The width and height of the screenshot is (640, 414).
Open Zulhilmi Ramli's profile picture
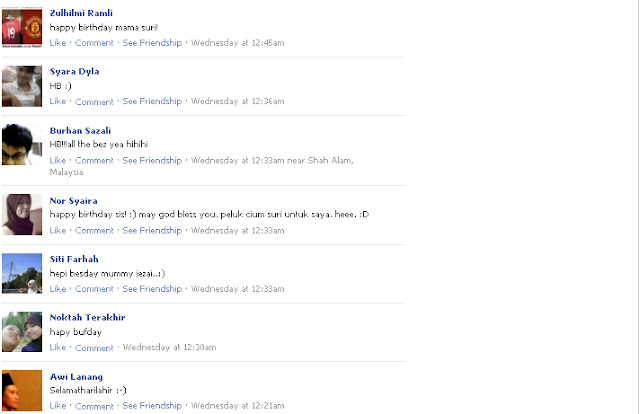coord(22,27)
